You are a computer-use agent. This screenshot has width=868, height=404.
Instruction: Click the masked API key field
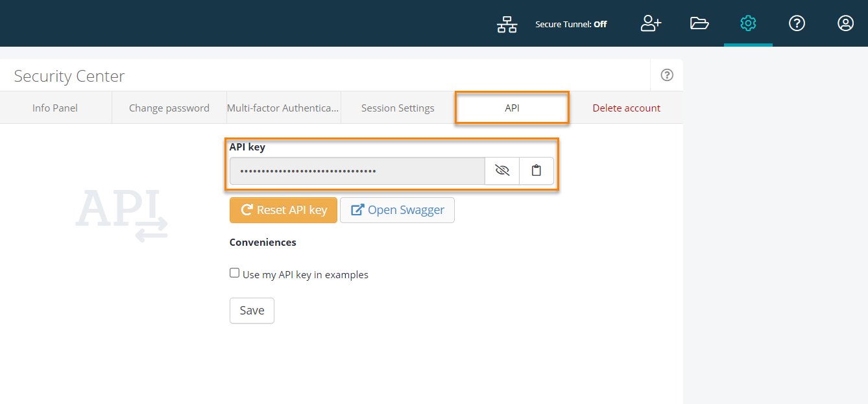[357, 170]
